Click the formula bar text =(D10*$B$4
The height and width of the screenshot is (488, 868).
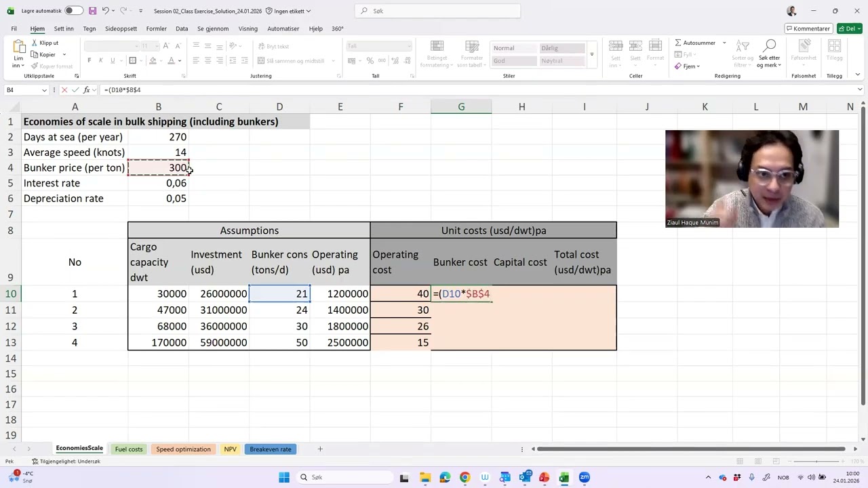pyautogui.click(x=123, y=90)
